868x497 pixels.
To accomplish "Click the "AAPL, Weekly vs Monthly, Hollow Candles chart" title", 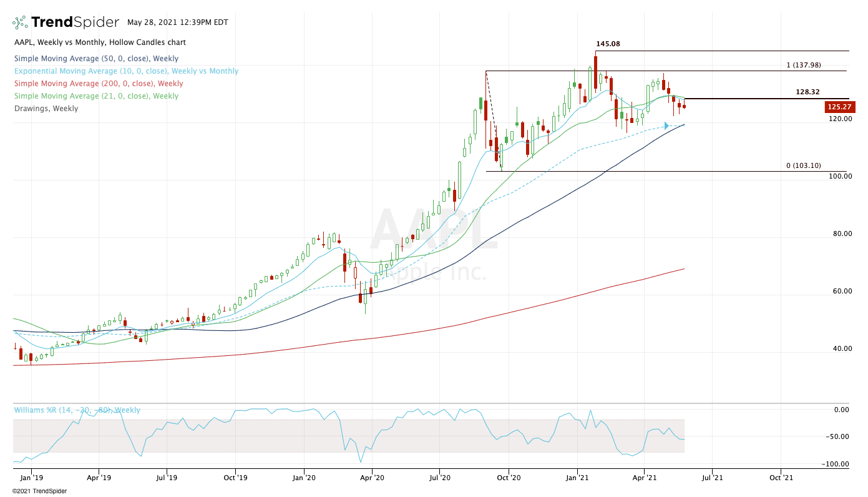I will click(x=100, y=42).
